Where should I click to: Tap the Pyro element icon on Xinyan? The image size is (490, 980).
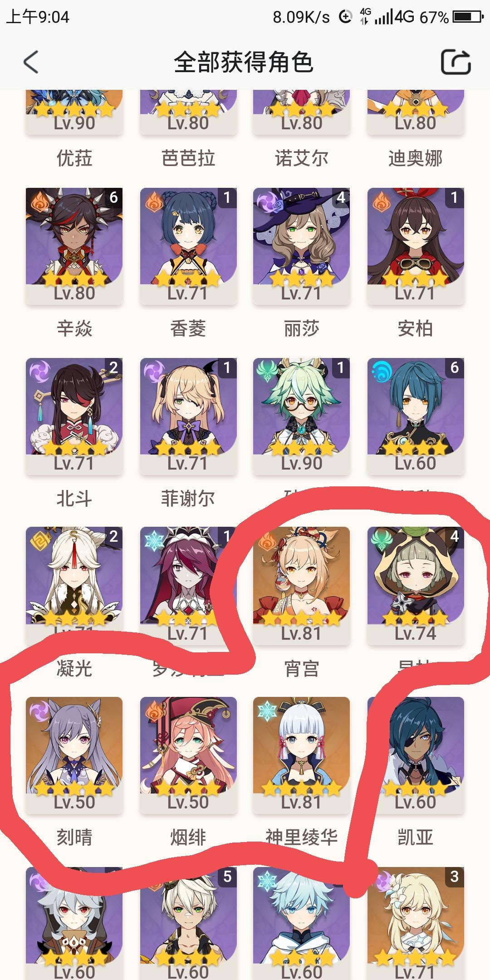click(40, 202)
